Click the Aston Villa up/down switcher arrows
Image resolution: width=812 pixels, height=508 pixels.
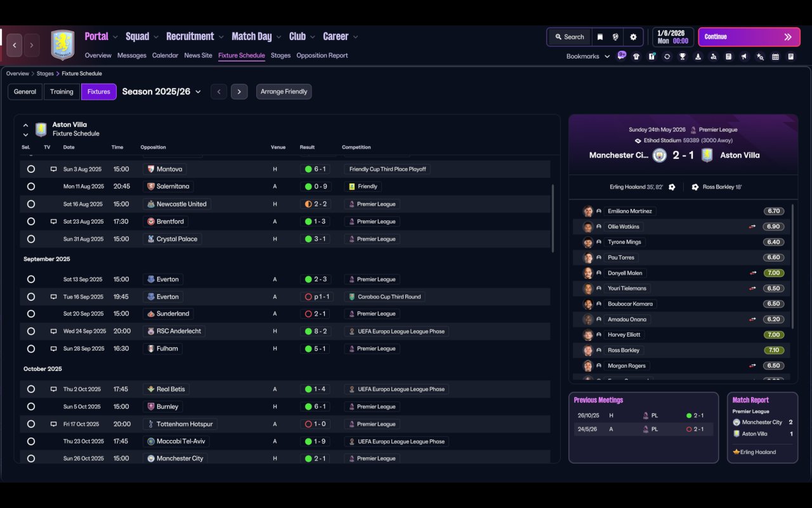(25, 130)
